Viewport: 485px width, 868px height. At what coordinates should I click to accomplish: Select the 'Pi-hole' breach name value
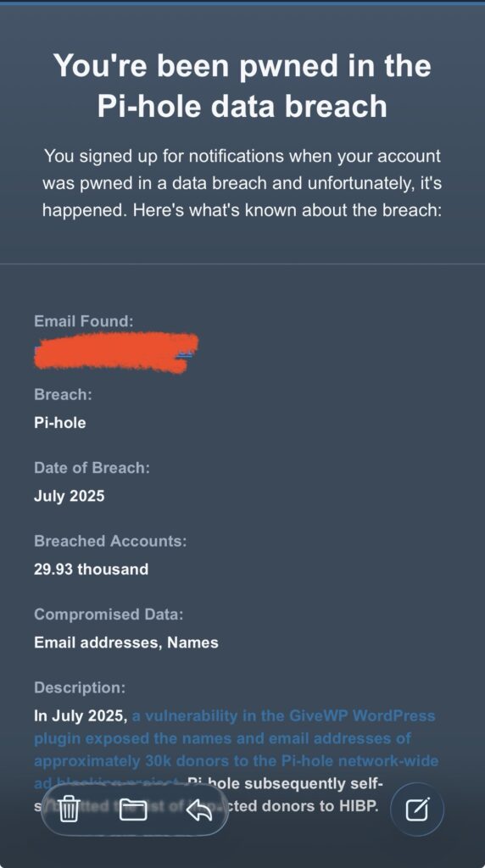(x=60, y=423)
